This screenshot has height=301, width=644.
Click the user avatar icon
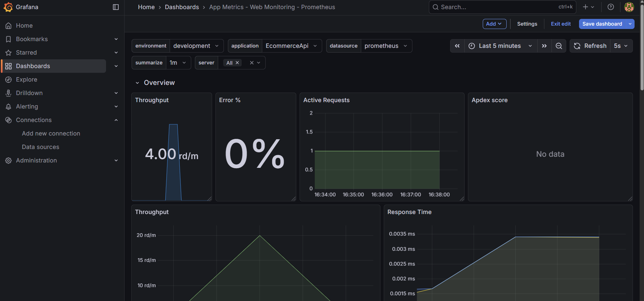629,7
